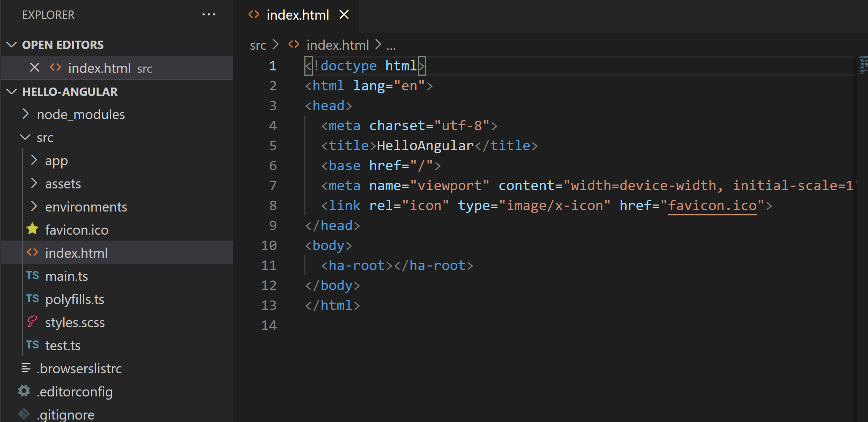Viewport: 868px width, 422px height.
Task: Open the favicon.ico link in code
Action: point(712,206)
